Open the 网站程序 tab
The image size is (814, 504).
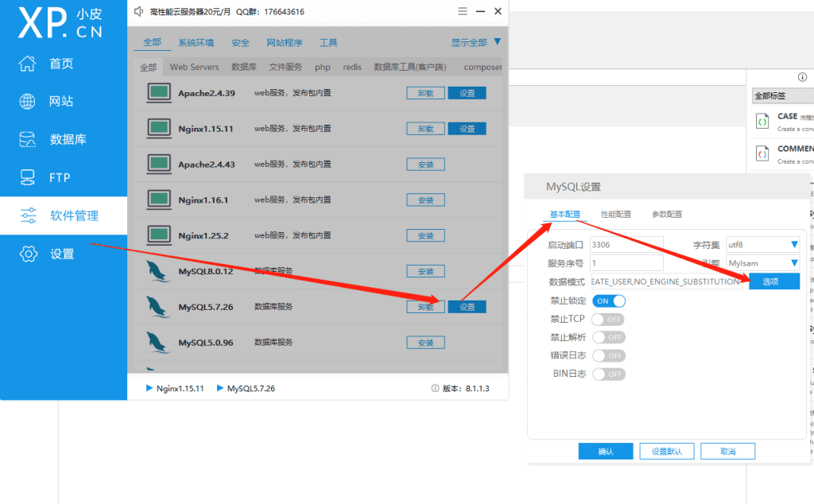point(285,43)
